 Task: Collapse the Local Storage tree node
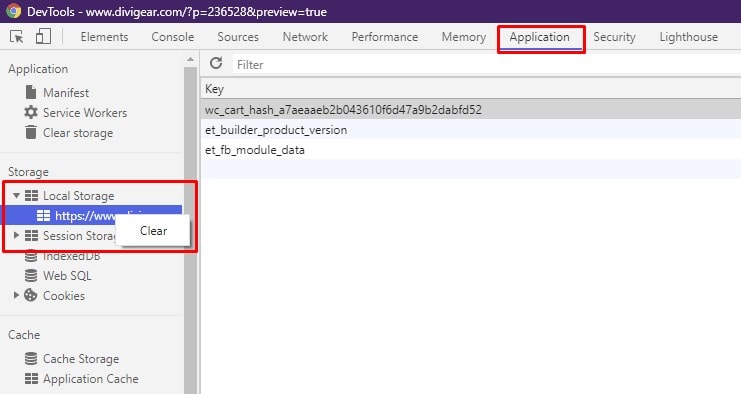(17, 195)
